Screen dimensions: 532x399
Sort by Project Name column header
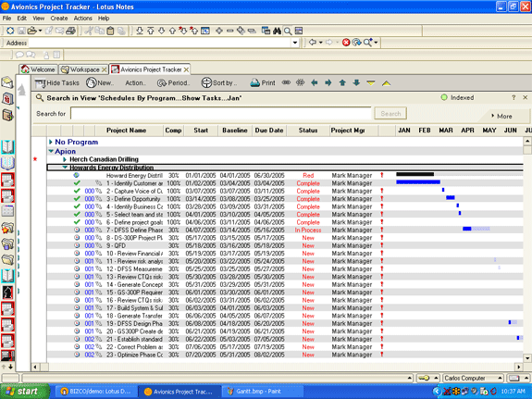(x=126, y=131)
